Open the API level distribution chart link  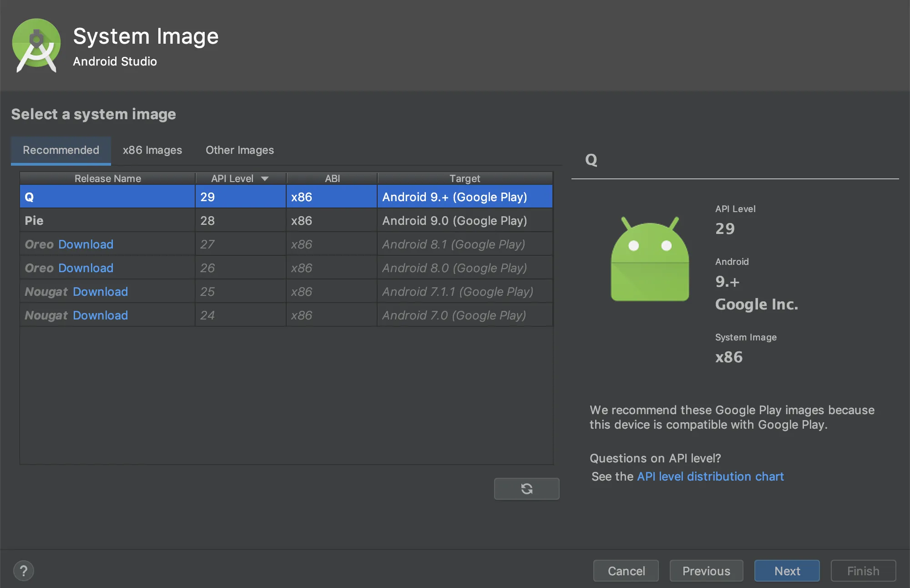coord(710,476)
